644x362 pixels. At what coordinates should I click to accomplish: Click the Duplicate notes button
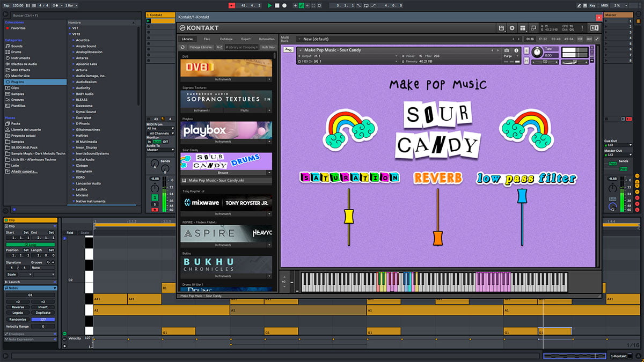[x=43, y=313]
